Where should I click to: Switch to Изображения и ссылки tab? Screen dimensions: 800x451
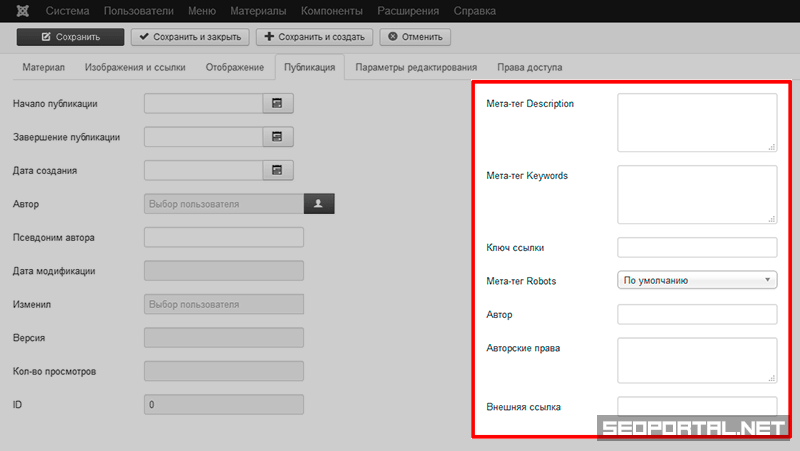click(135, 67)
